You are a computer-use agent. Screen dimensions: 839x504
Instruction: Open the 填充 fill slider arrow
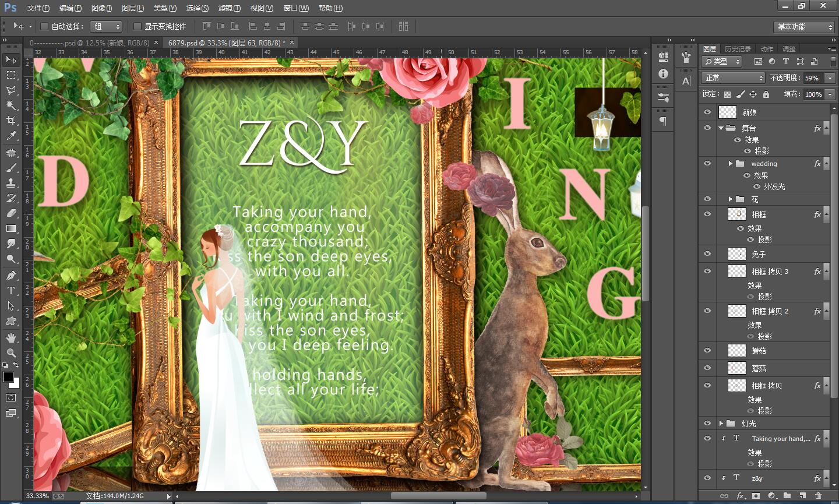830,94
